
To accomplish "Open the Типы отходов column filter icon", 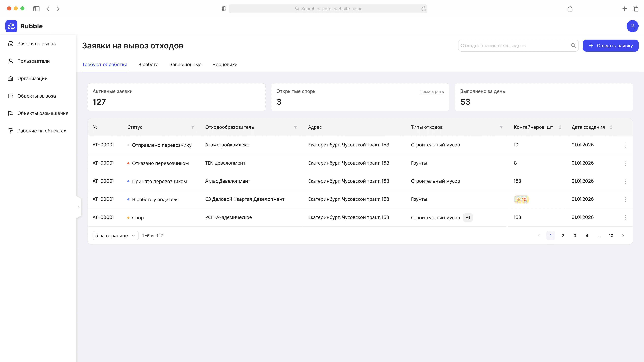I will (x=501, y=127).
